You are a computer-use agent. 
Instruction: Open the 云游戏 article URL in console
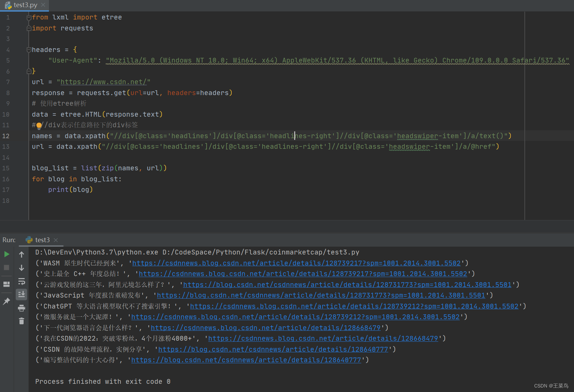[347, 285]
